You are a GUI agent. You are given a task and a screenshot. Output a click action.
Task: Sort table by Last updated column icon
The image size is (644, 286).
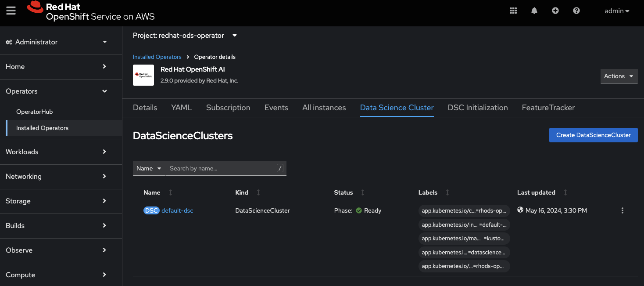(x=565, y=192)
